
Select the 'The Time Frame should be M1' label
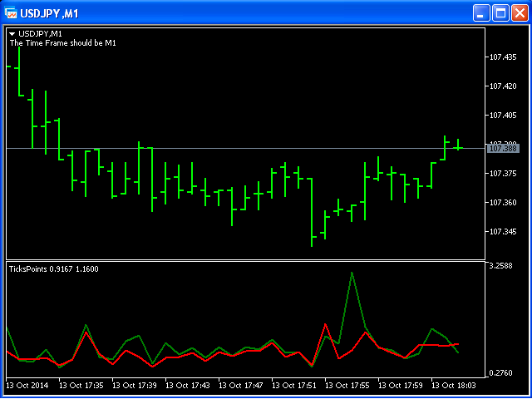click(62, 42)
